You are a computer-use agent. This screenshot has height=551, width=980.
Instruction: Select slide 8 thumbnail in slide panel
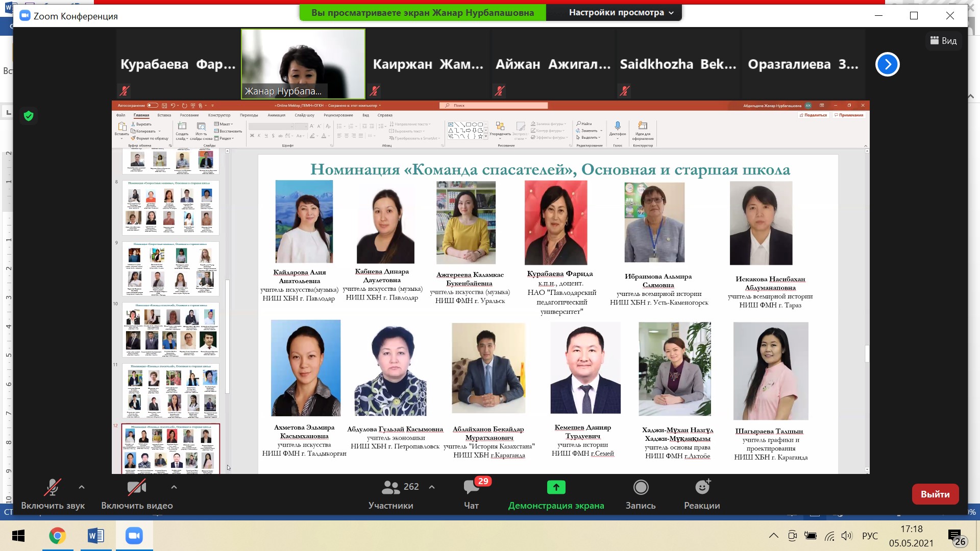(170, 207)
